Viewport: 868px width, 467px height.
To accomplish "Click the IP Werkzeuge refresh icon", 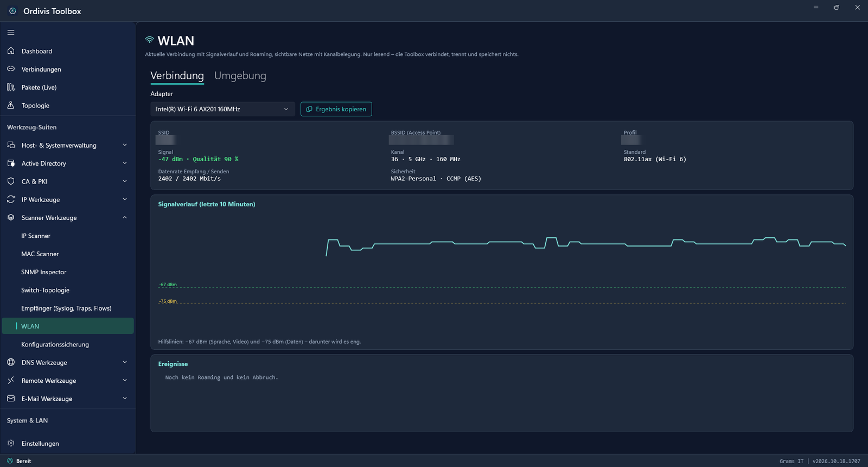I will 11,199.
